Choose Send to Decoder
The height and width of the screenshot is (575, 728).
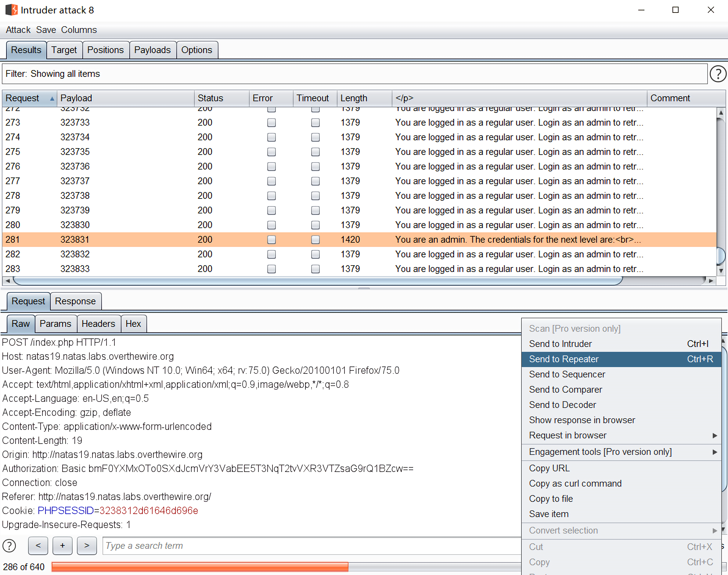(x=621, y=405)
